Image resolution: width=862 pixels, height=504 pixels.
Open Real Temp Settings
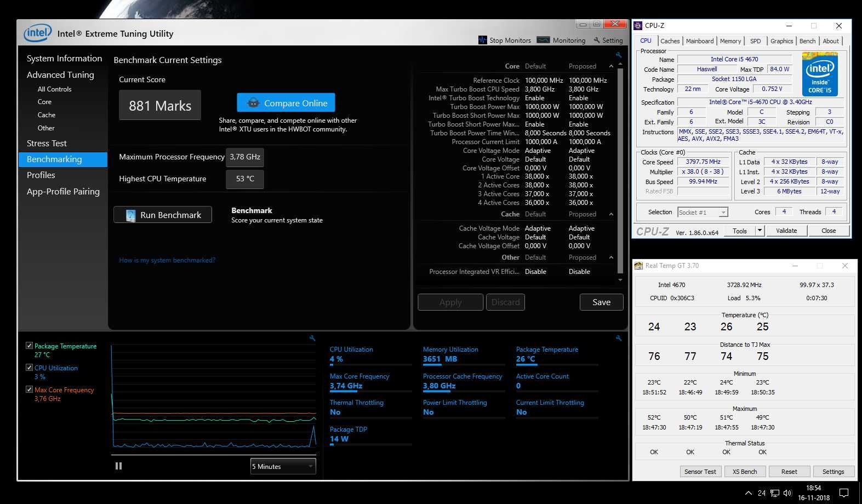point(833,471)
